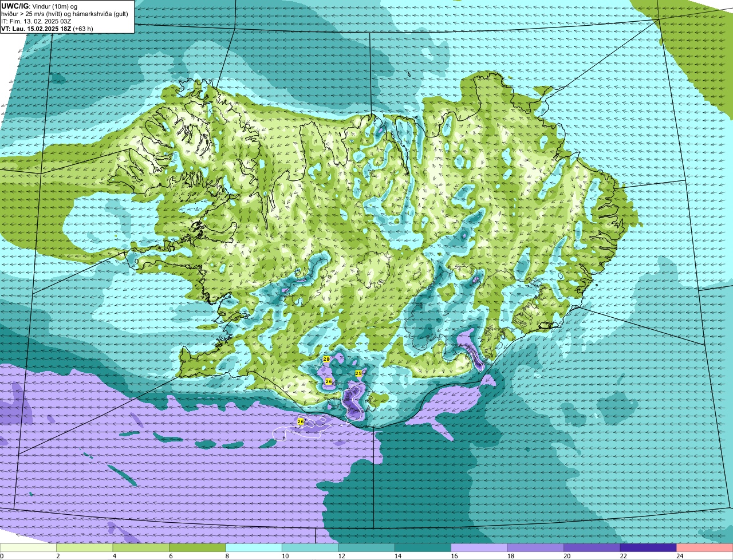Select the pink above-24 m/s scale swatch
Screen dimensions: 733x560
(705, 548)
